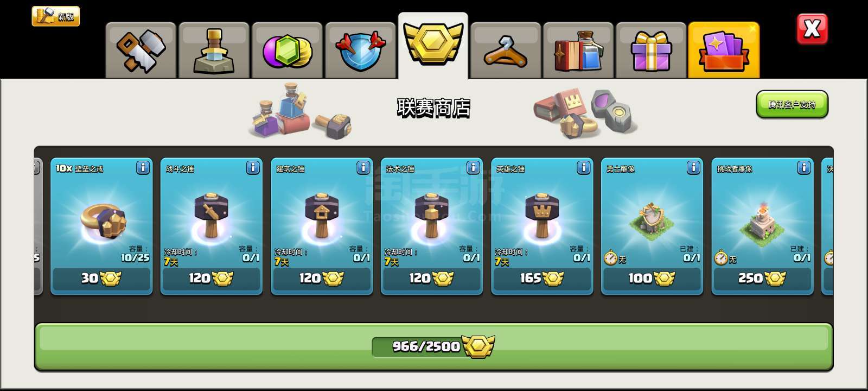Purchase 挑战者雕像 for 250 medals

point(762,279)
